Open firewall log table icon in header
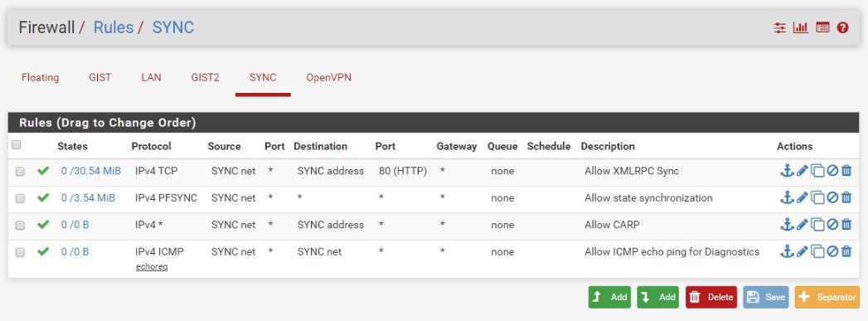868x321 pixels. [x=822, y=27]
